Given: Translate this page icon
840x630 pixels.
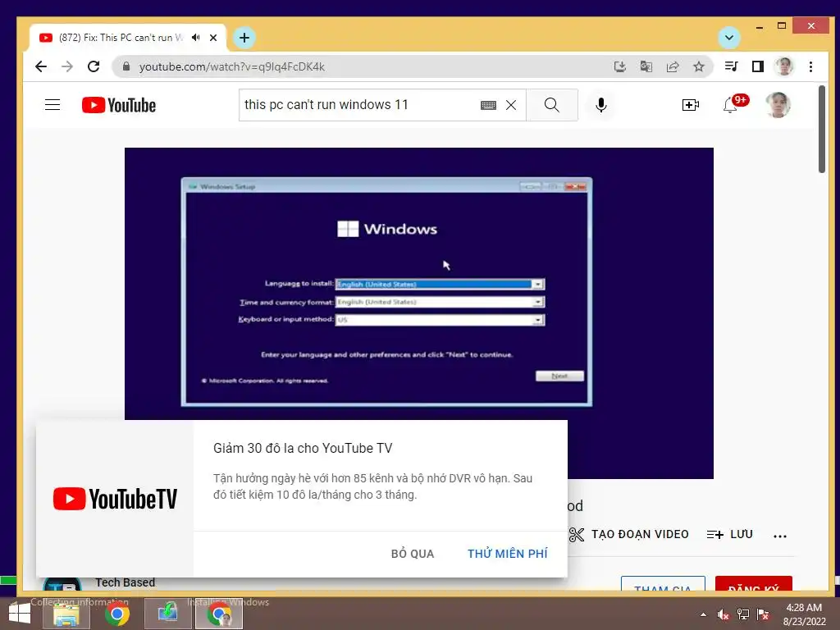Looking at the screenshot, I should pyautogui.click(x=646, y=66).
